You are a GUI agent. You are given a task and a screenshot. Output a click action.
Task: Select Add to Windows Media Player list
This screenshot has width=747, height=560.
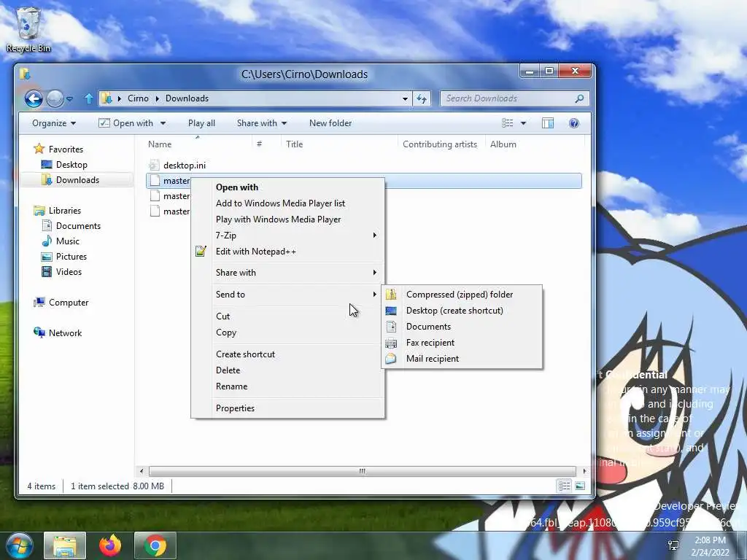coord(280,203)
